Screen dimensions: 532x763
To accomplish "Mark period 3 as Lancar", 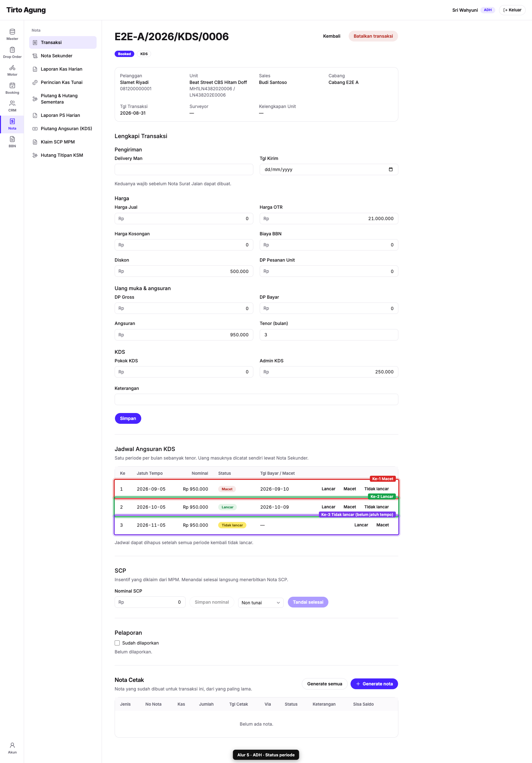I will 361,525.
